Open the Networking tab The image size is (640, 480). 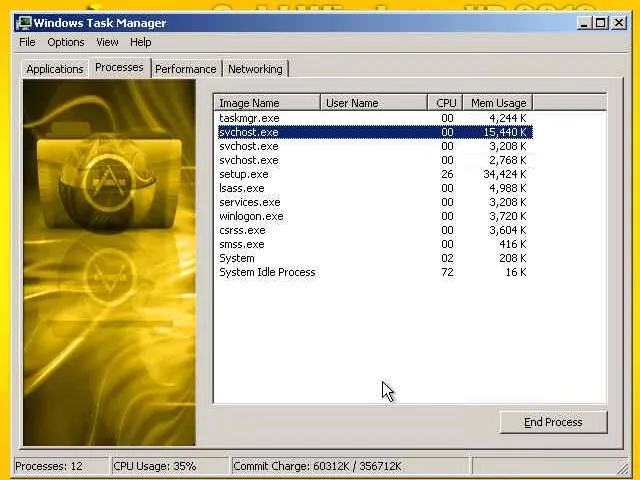(x=256, y=69)
